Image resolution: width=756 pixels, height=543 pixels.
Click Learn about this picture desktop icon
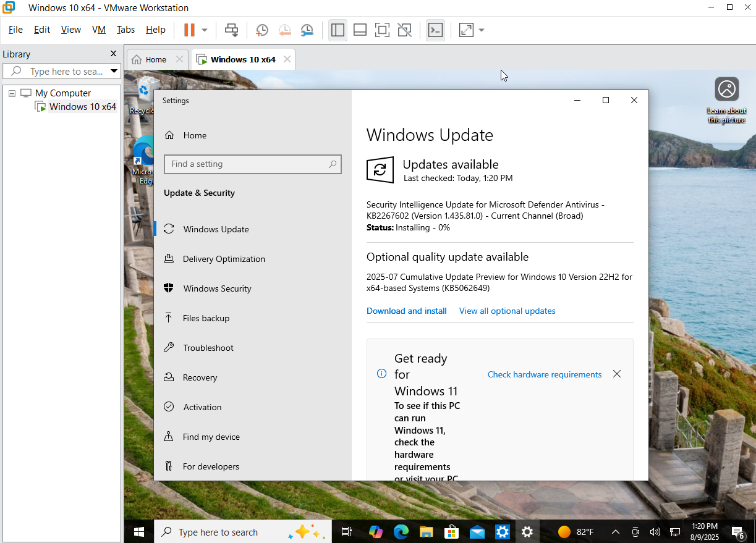point(727,101)
